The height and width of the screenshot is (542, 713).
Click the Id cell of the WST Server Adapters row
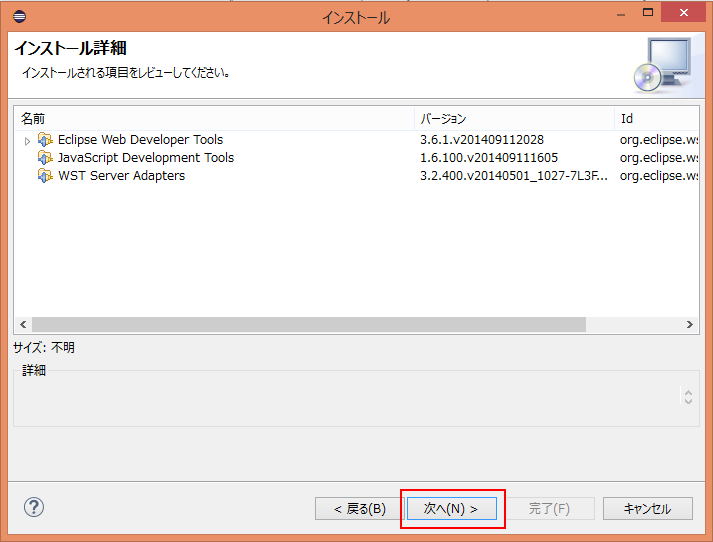point(659,176)
